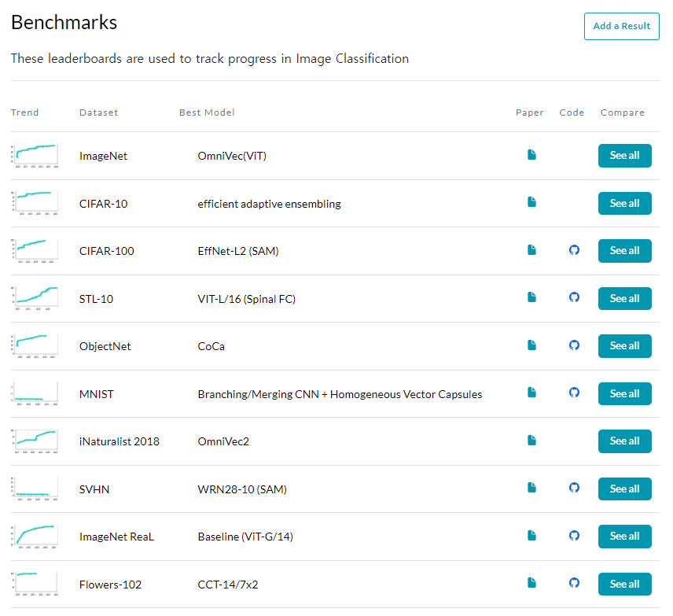The width and height of the screenshot is (673, 616).
Task: Click the Add a Result button
Action: coord(621,26)
